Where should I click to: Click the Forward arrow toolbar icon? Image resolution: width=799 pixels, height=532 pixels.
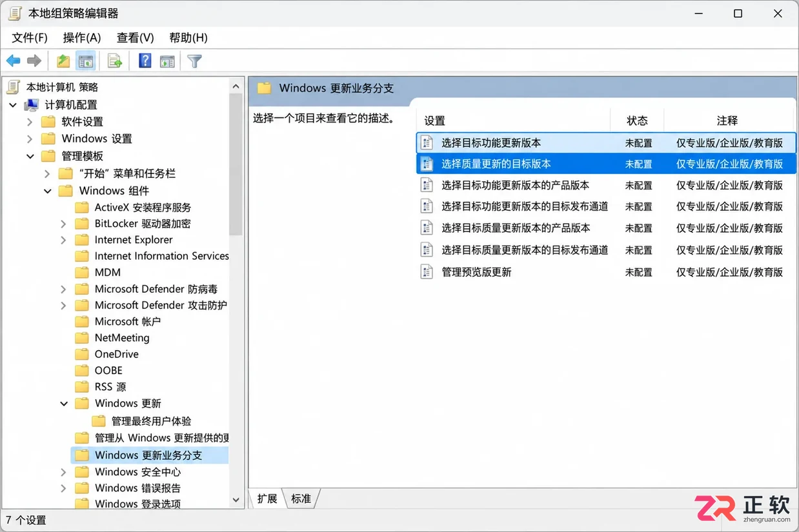point(34,61)
